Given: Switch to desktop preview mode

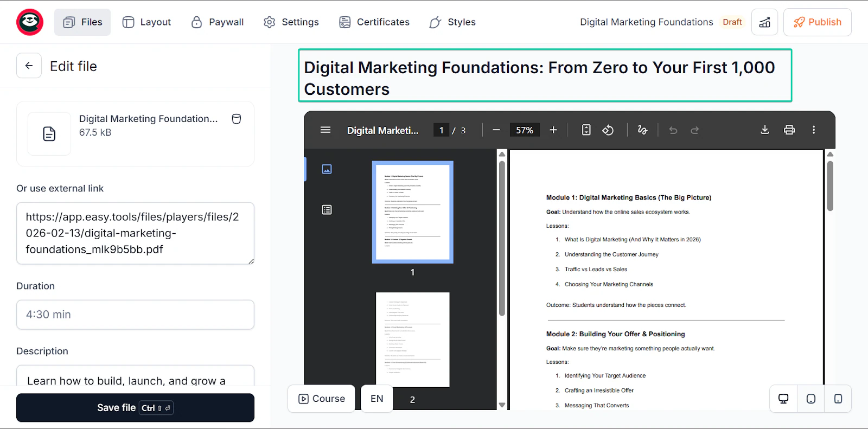Looking at the screenshot, I should 783,399.
